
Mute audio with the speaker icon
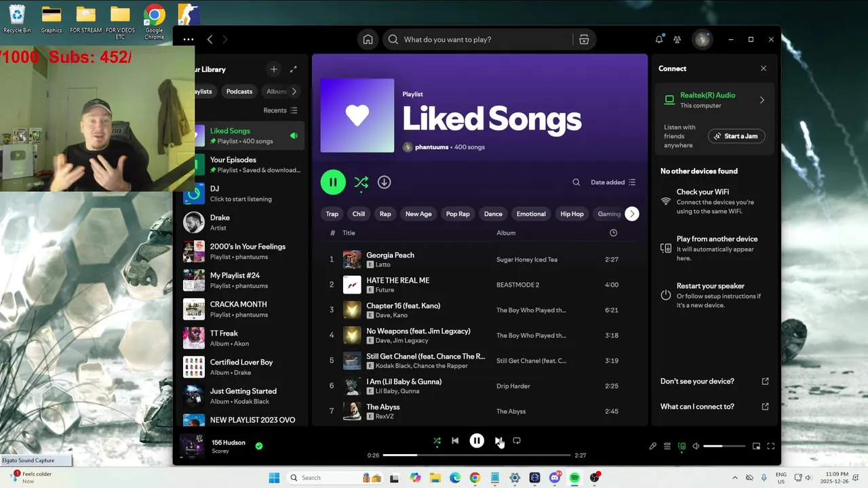[696, 446]
